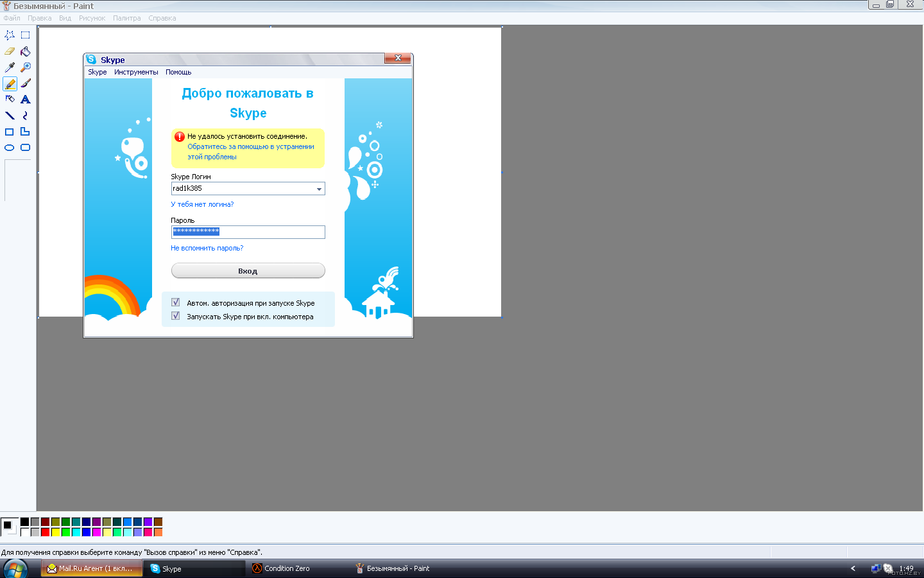The height and width of the screenshot is (578, 924).
Task: Open the Skype menu in Skype window
Action: point(98,72)
